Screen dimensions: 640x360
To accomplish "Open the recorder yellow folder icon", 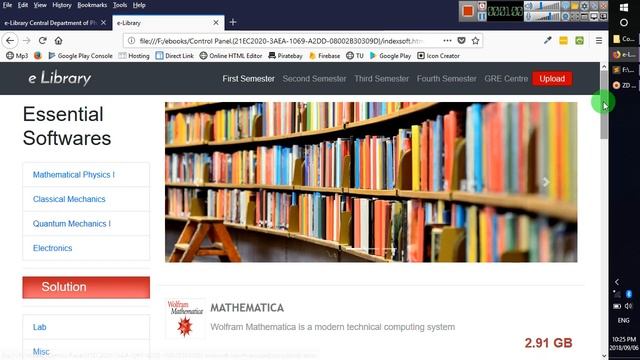I will point(575,6).
